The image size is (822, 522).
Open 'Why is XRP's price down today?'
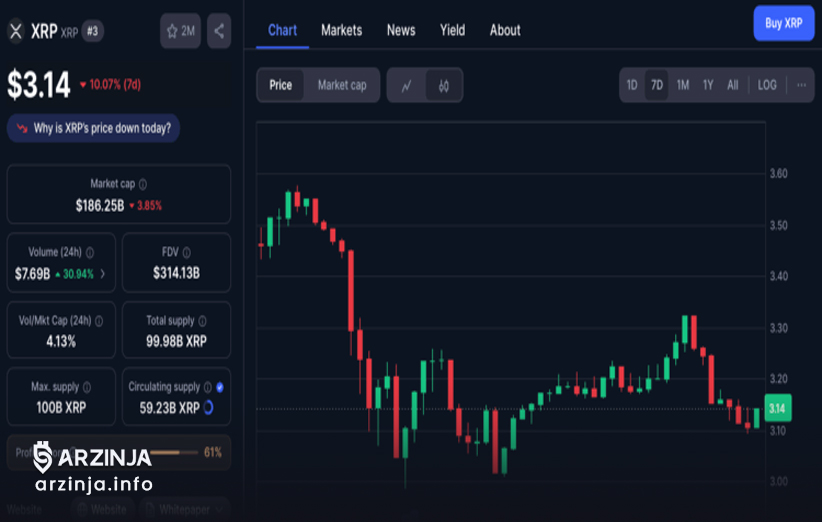tap(93, 128)
